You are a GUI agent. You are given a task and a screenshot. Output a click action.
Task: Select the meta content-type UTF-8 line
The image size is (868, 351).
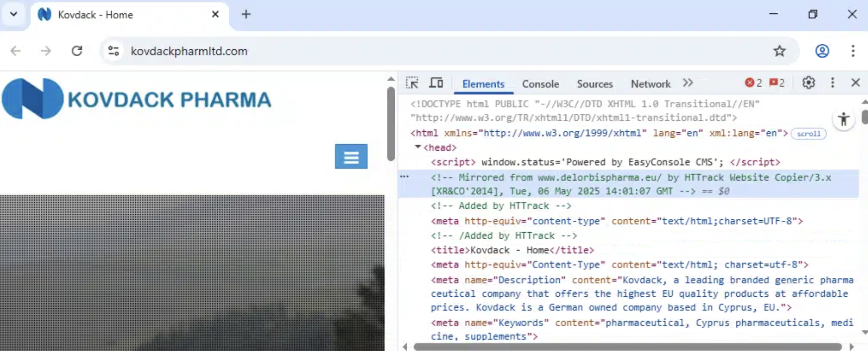(x=617, y=221)
